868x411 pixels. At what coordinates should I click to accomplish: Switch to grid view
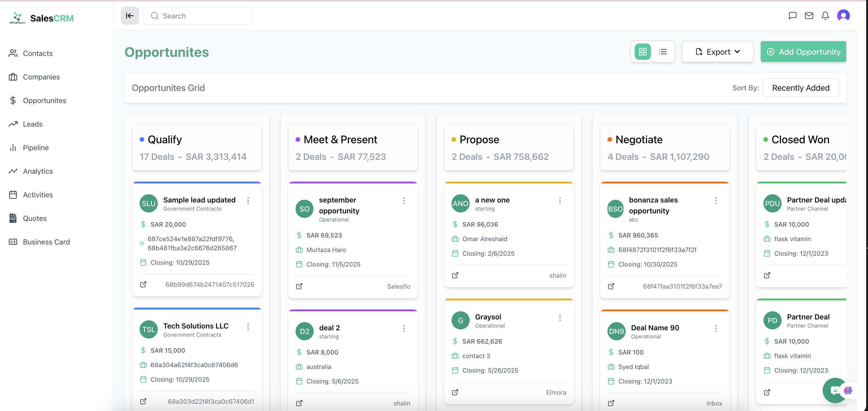coord(643,52)
